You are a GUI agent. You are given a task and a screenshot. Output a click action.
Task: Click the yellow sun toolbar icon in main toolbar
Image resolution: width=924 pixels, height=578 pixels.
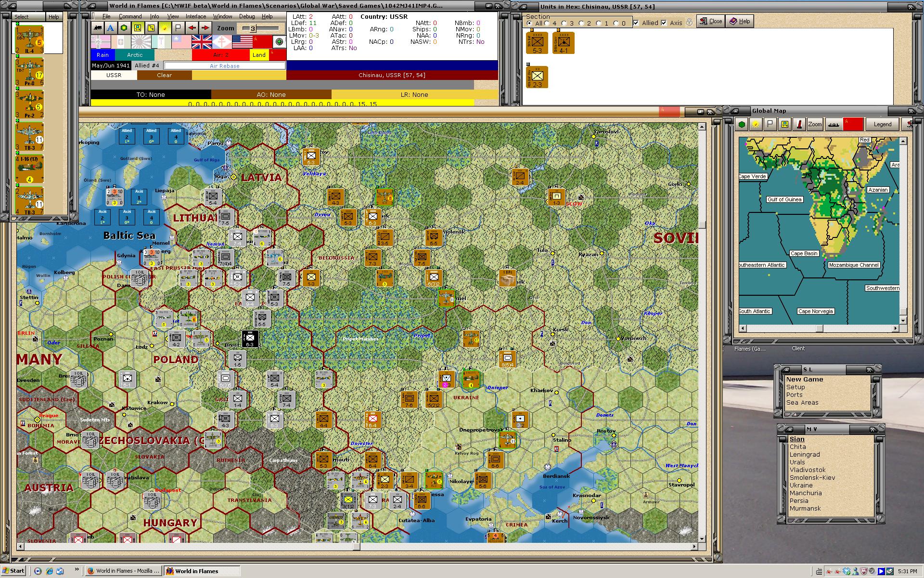(x=165, y=28)
